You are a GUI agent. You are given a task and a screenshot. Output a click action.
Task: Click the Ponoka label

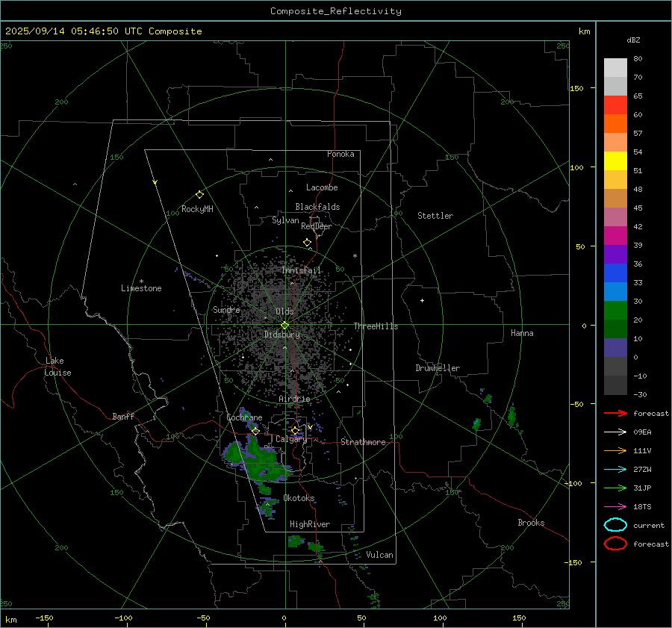[x=340, y=154]
